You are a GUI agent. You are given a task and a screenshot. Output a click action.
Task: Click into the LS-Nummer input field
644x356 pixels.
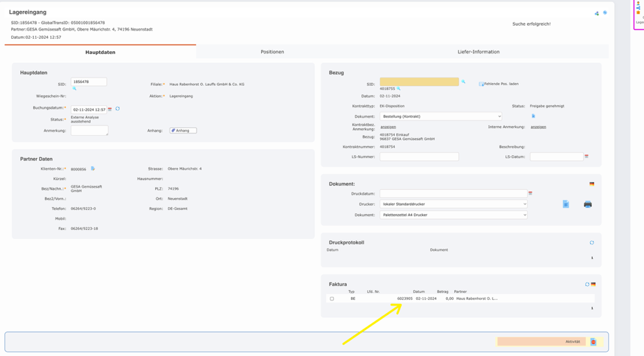pos(419,157)
